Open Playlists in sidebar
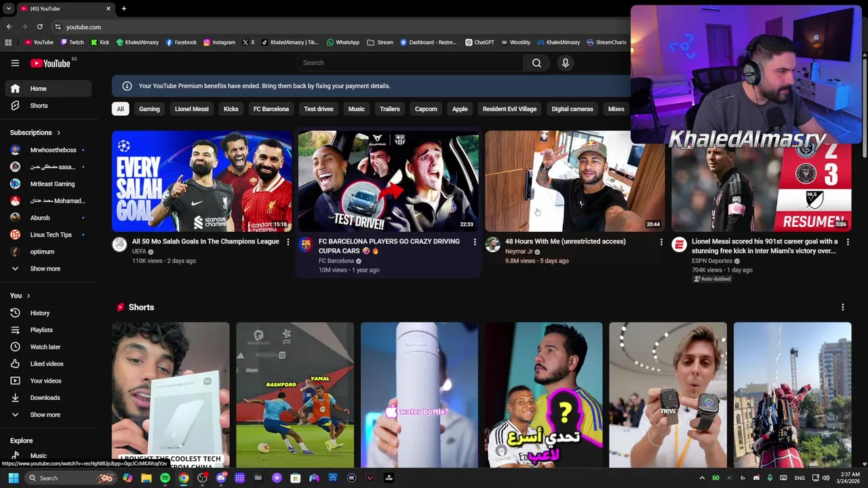 [48, 330]
